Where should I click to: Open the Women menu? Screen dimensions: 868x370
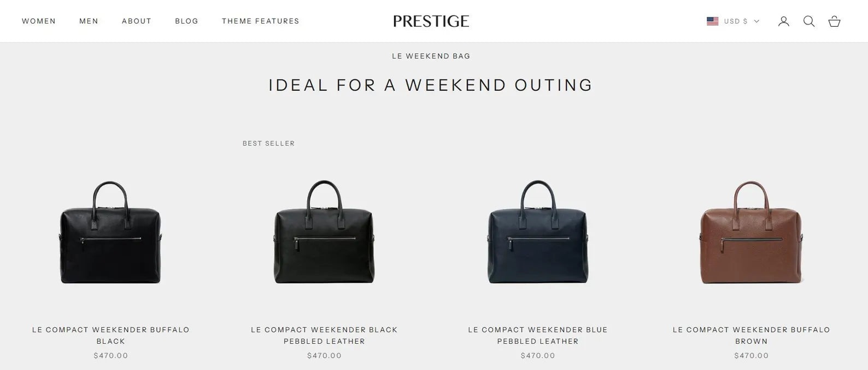pyautogui.click(x=39, y=21)
